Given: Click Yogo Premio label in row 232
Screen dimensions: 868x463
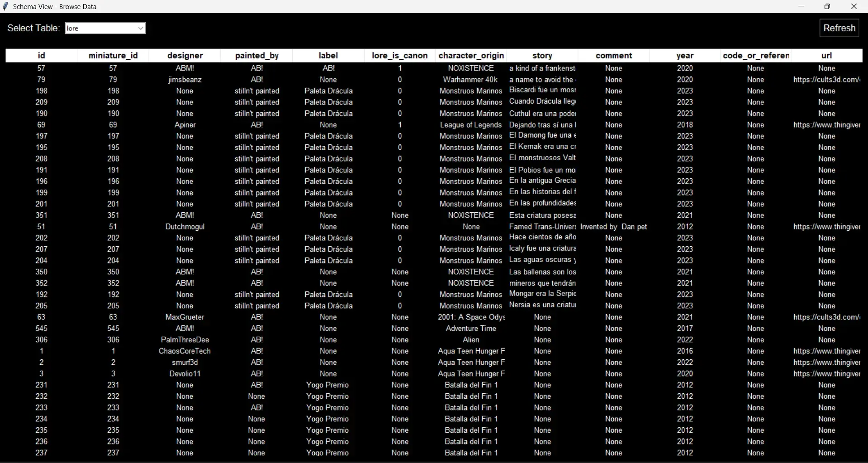Looking at the screenshot, I should click(x=328, y=396).
